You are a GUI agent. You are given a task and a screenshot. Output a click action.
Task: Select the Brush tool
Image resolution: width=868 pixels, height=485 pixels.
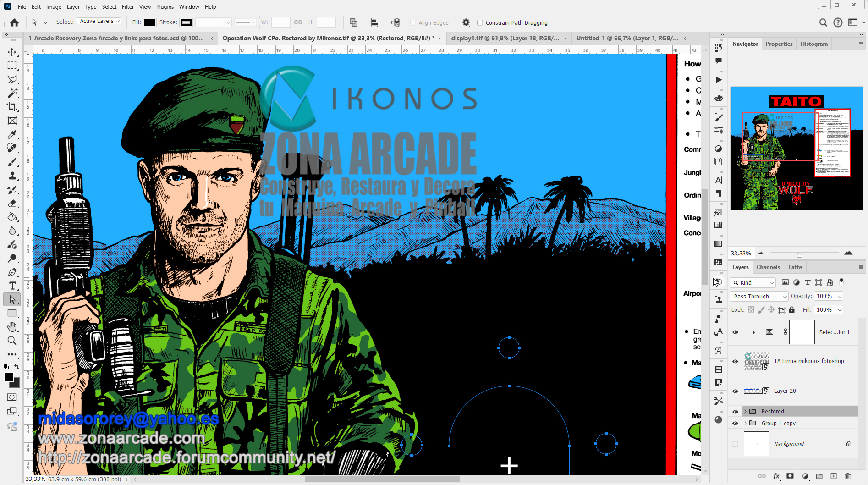[x=12, y=162]
